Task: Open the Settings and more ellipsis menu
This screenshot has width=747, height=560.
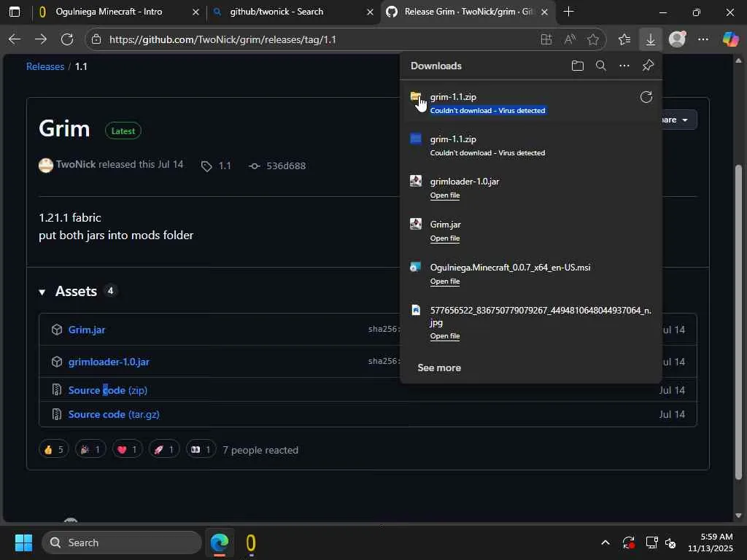Action: pos(703,39)
